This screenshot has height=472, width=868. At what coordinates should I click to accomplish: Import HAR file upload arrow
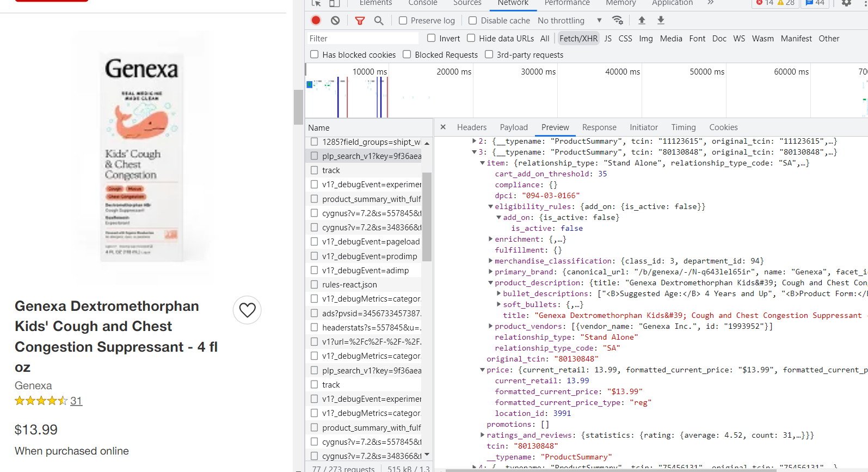(x=642, y=20)
